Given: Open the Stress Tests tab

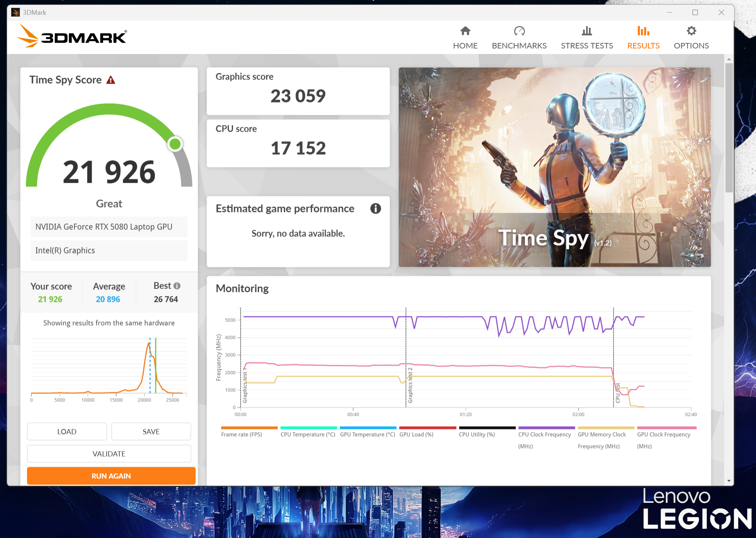Looking at the screenshot, I should (587, 38).
